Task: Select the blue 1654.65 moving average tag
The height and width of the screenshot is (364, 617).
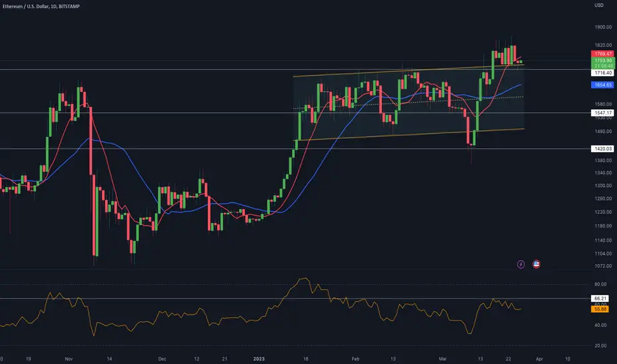Action: (602, 85)
